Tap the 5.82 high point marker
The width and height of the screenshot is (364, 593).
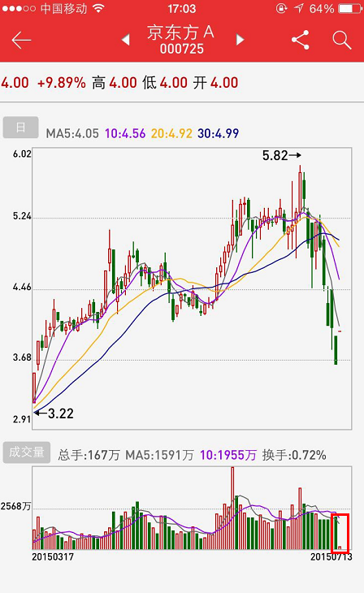pos(282,155)
